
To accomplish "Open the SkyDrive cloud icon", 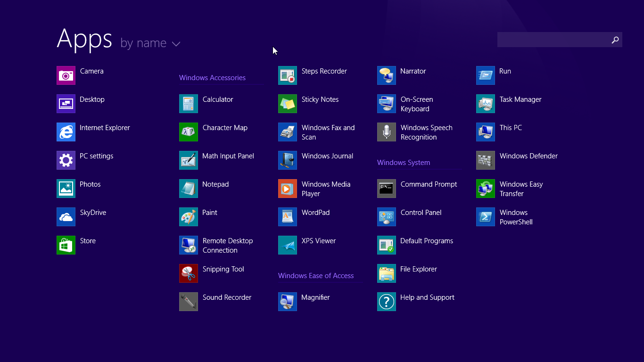I will pyautogui.click(x=66, y=217).
